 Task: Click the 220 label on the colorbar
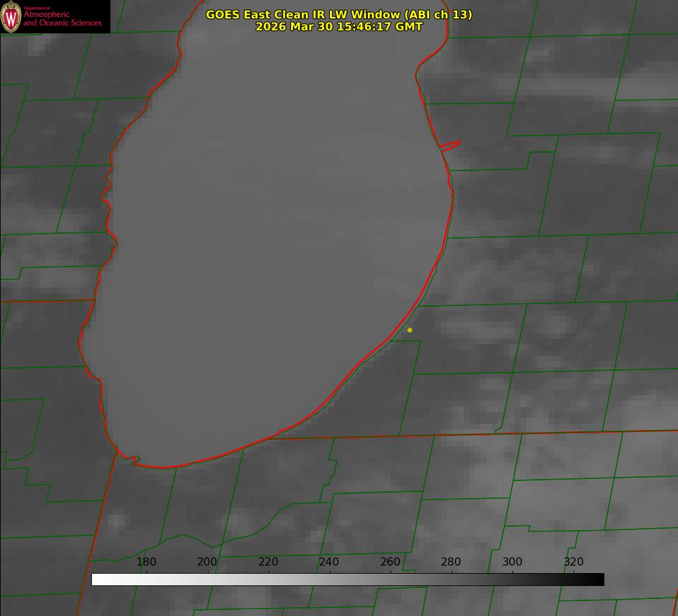268,562
